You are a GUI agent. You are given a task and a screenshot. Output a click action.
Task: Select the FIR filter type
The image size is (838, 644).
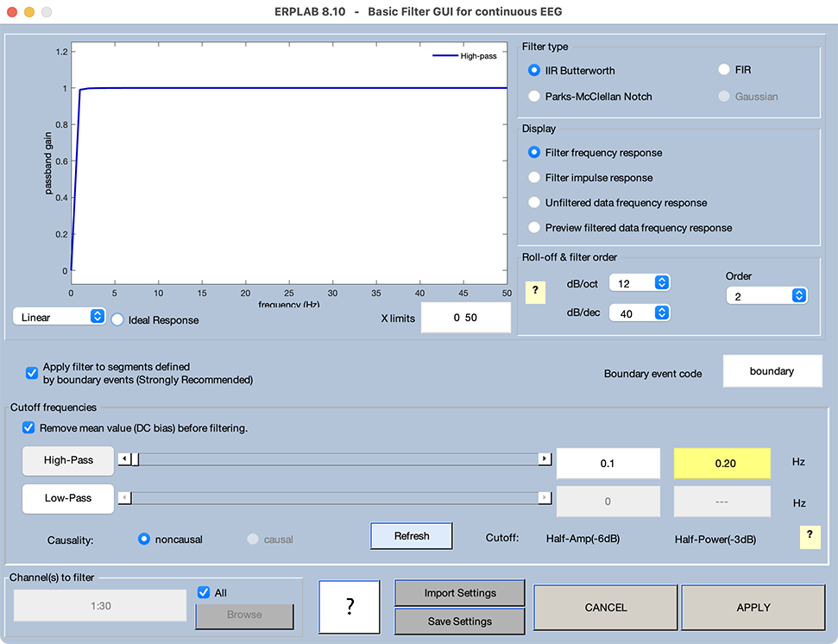tap(725, 70)
